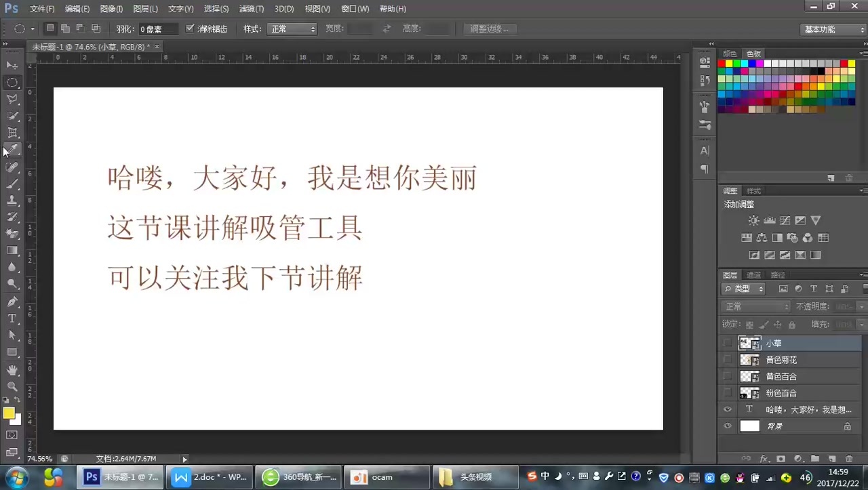Click the 调整边缘 button
Viewport: 868px width, 490px height.
pos(490,29)
